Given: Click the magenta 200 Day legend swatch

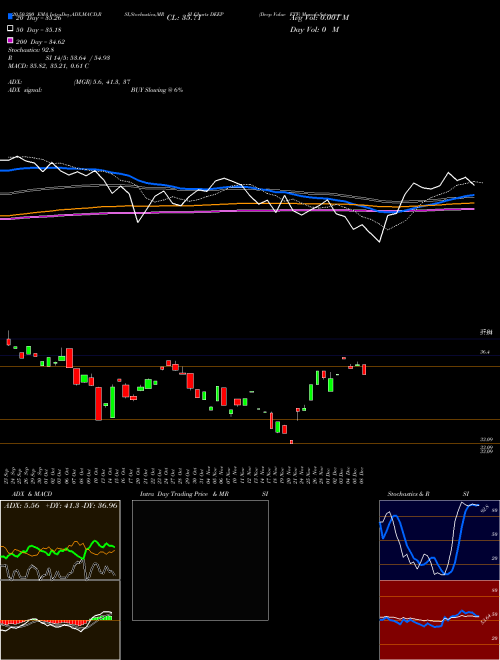Looking at the screenshot, I should 11,40.
